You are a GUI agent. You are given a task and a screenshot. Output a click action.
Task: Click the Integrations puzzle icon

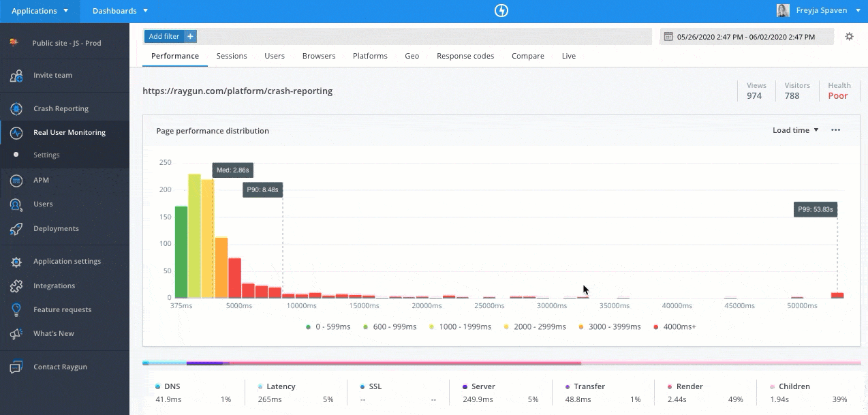16,286
